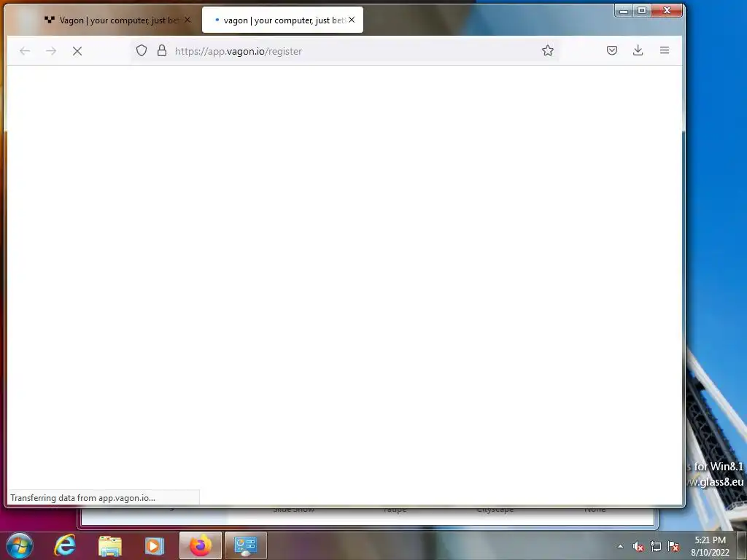Go back to previous page
Screen dimensions: 747x560
[x=25, y=51]
